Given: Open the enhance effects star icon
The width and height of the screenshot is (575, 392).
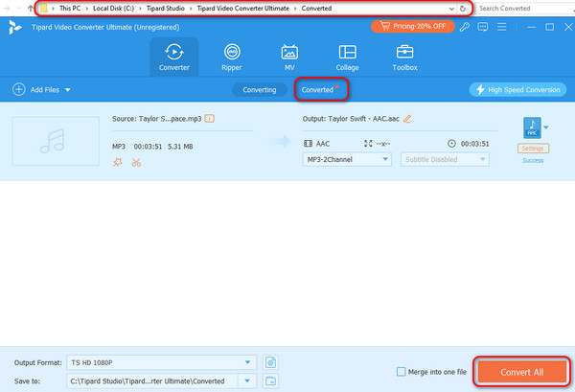Looking at the screenshot, I should tap(118, 162).
